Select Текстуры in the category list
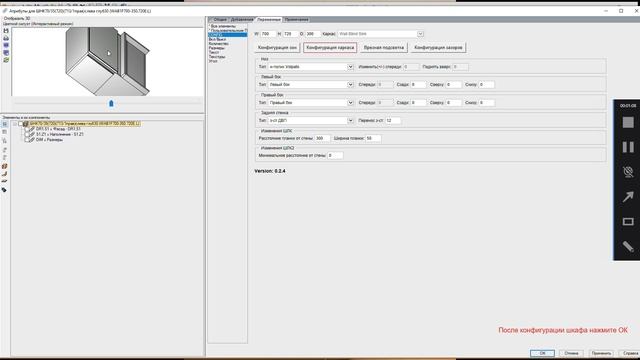 (217, 57)
